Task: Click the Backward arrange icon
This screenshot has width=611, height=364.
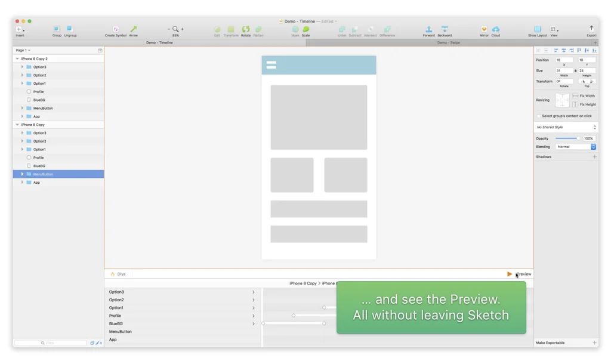Action: [x=445, y=29]
